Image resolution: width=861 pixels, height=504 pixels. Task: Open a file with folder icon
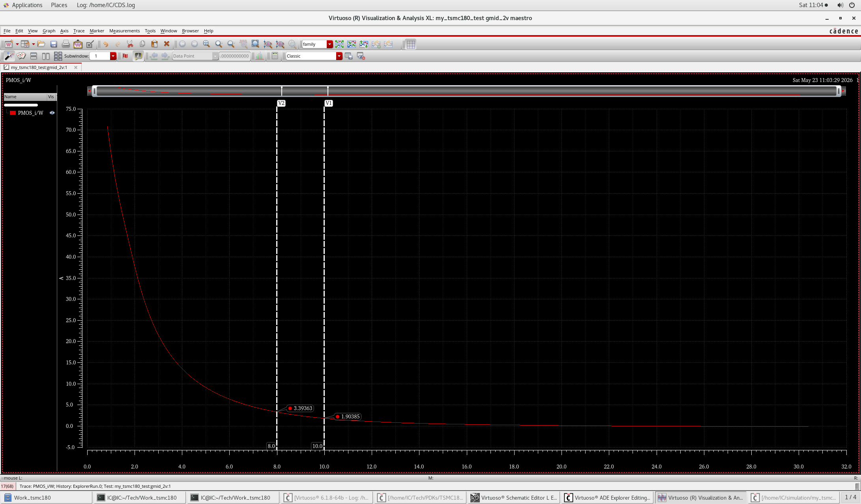coord(41,44)
